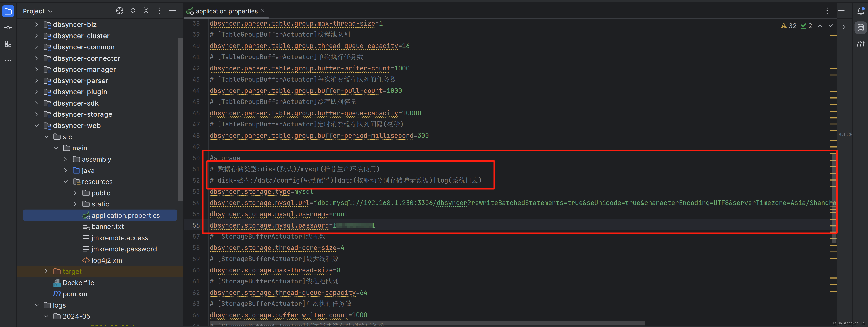The width and height of the screenshot is (868, 327).
Task: Open the Database tool window icon
Action: (860, 28)
